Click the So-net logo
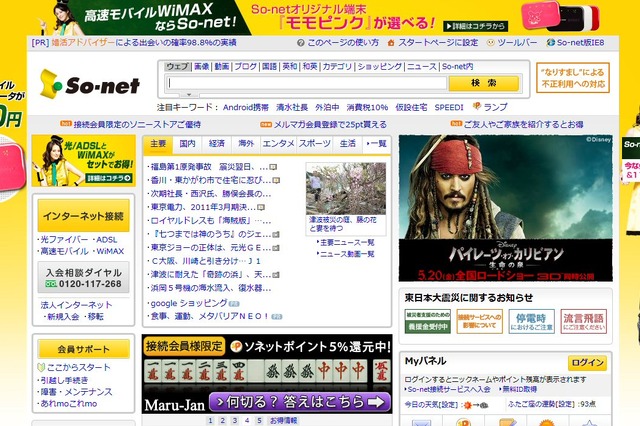Screen dimensions: 640x426 tap(90, 84)
